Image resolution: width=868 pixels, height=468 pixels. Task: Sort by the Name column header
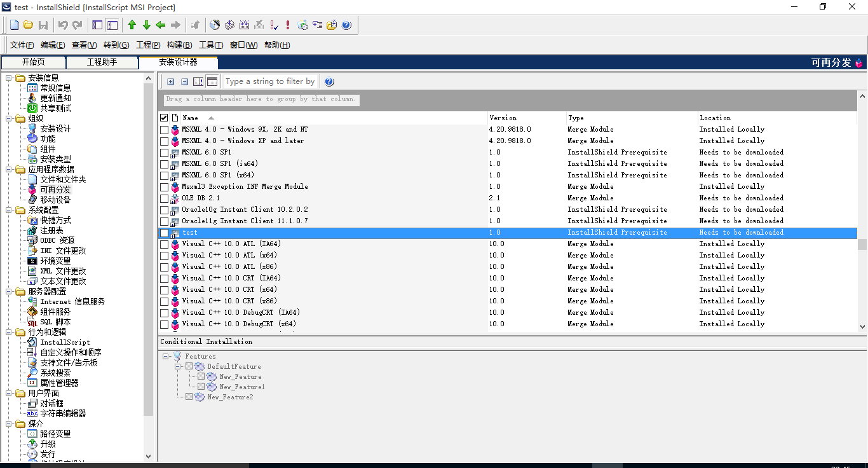[334, 118]
